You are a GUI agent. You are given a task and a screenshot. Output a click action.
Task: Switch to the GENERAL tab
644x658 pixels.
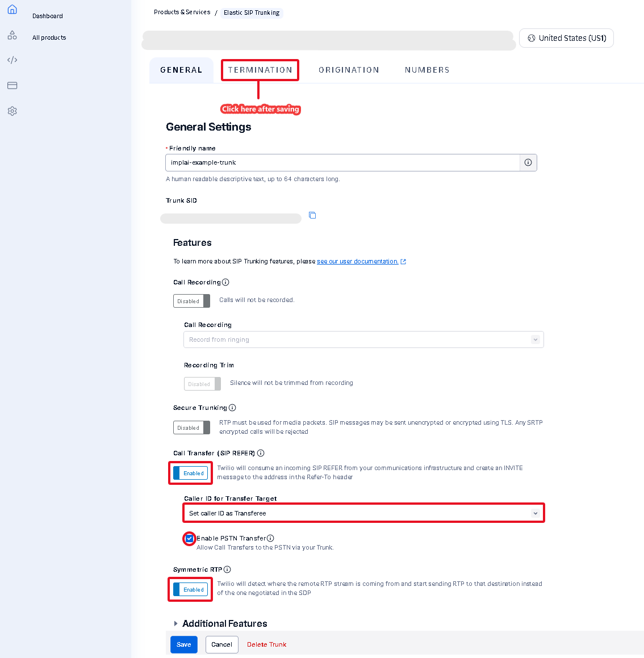tap(181, 70)
